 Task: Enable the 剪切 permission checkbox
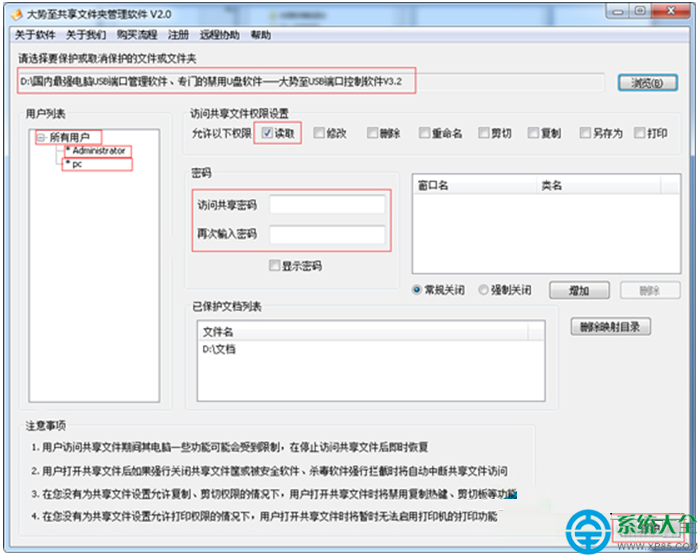pyautogui.click(x=483, y=133)
